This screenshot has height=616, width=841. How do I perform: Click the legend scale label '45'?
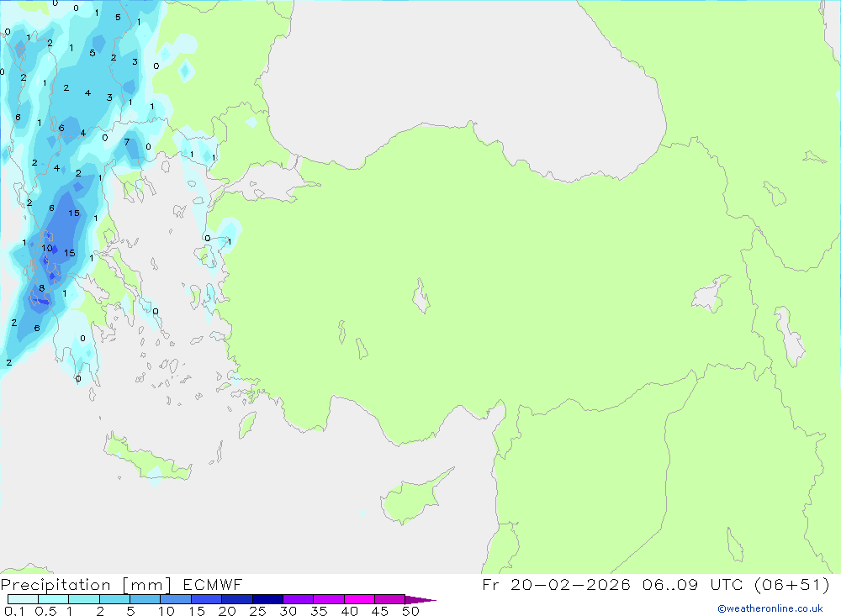[380, 611]
